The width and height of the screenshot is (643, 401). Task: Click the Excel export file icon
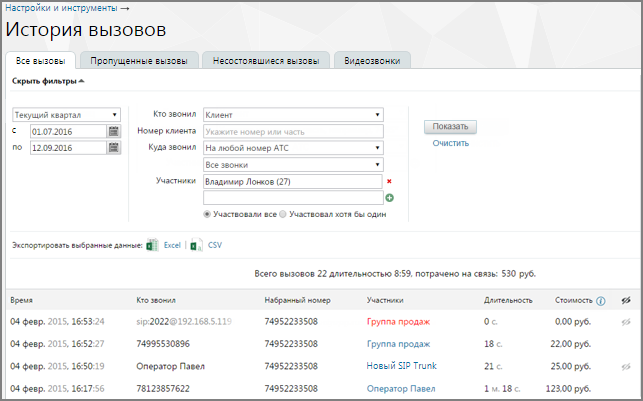[x=152, y=245]
